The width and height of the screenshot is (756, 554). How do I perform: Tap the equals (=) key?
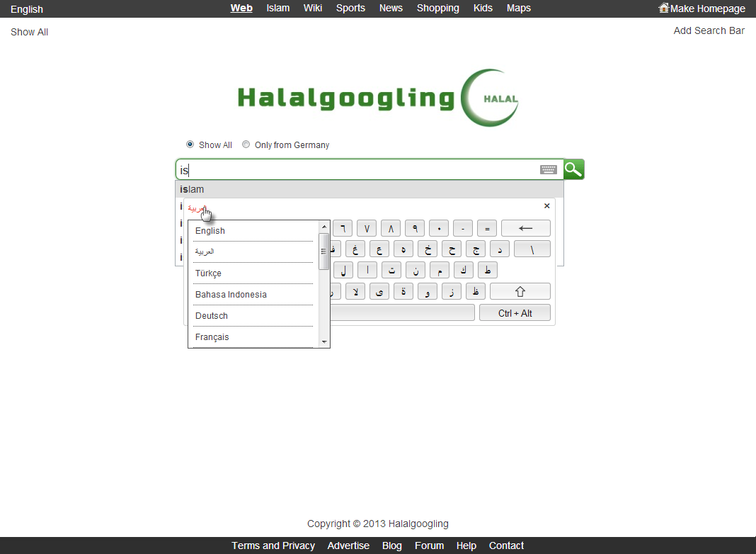click(x=487, y=228)
